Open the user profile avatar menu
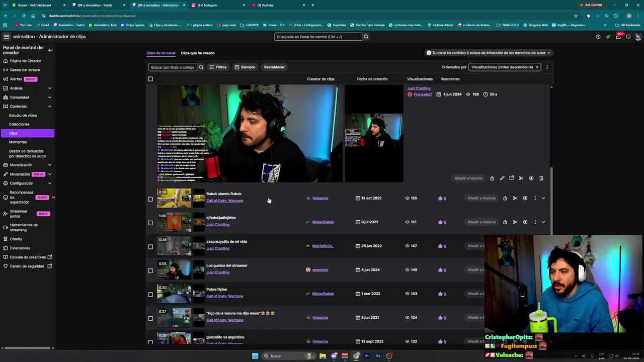Screen dimensions: 644x362 [638, 37]
